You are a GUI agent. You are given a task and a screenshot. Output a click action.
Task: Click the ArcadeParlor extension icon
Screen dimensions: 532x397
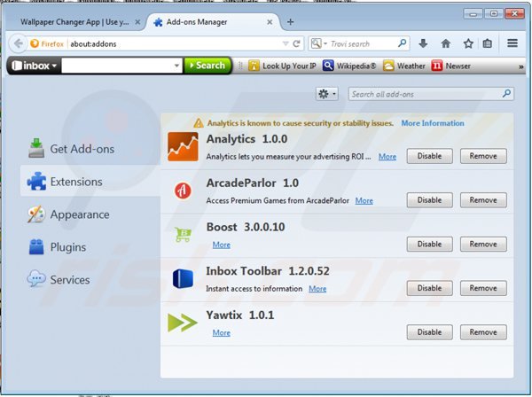183,191
